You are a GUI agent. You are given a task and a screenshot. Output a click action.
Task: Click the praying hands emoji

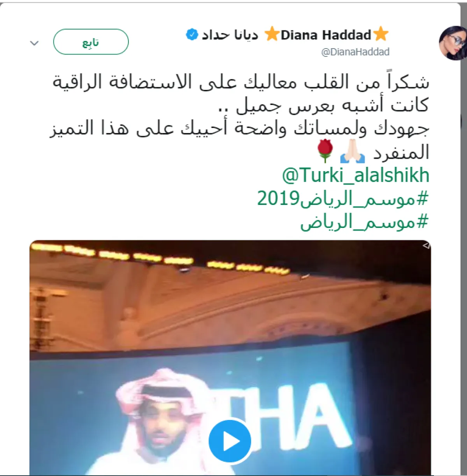(353, 152)
